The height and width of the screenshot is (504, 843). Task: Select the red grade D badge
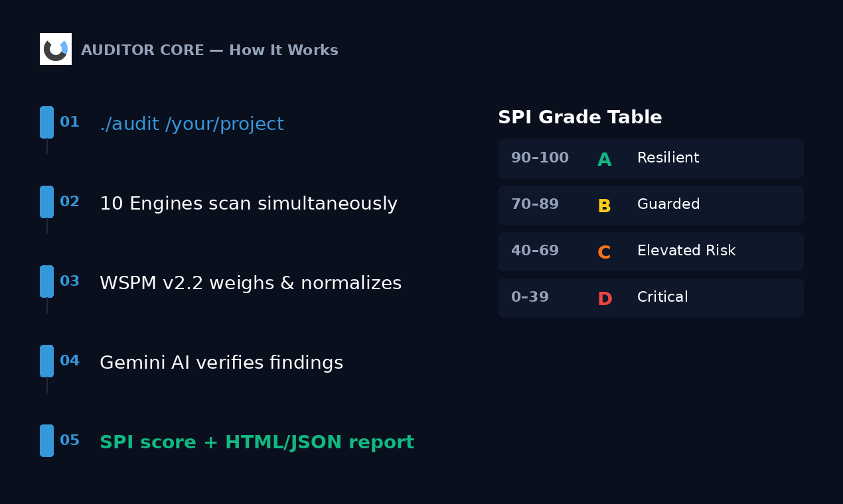(x=605, y=298)
